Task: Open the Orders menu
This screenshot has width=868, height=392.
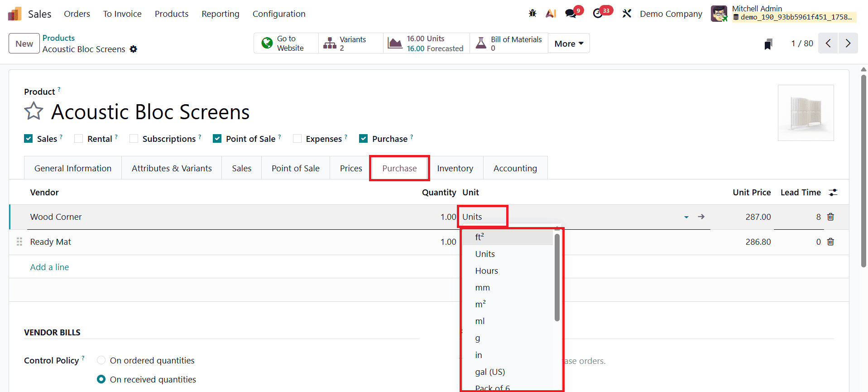Action: coord(77,14)
